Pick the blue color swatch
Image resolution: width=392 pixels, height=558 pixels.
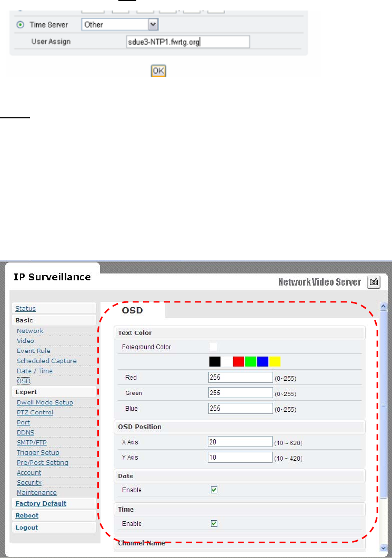[263, 361]
